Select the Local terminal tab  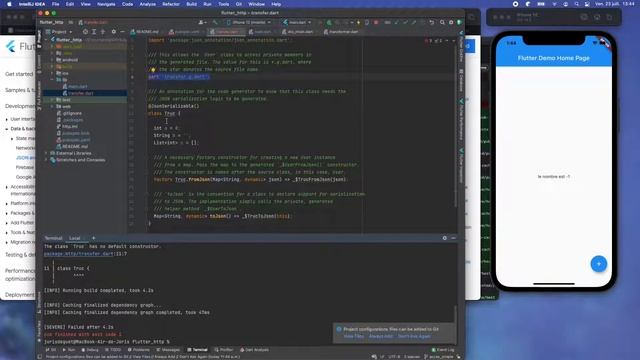(75, 238)
